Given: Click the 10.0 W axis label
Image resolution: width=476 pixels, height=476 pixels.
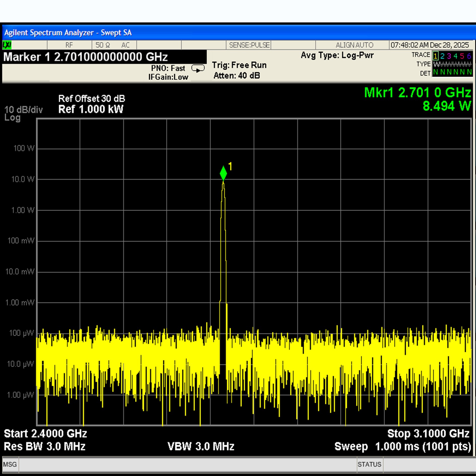Looking at the screenshot, I should [x=23, y=179].
